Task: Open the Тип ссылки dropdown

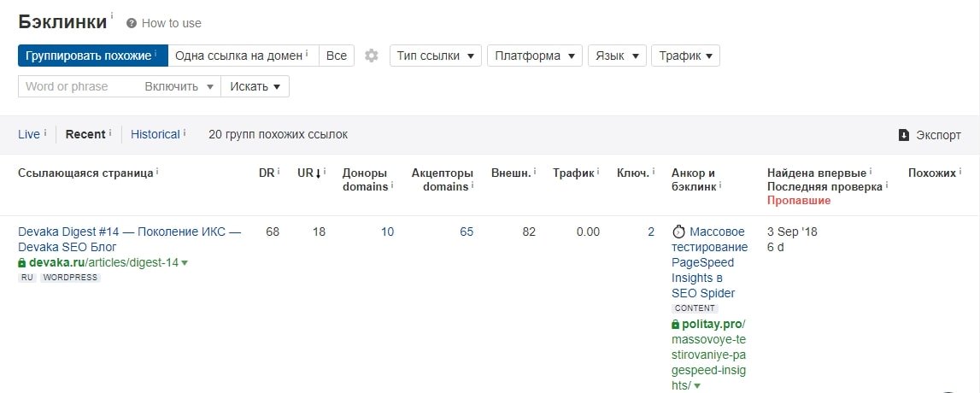Action: coord(436,56)
